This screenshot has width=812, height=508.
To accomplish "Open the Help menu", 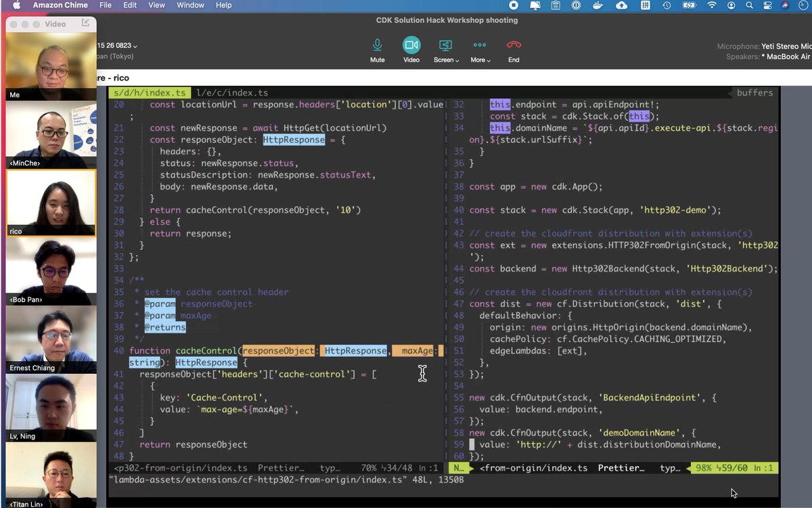I will click(223, 5).
